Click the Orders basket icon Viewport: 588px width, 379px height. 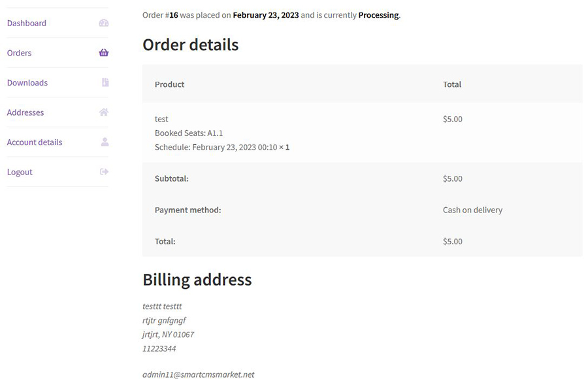tap(104, 53)
